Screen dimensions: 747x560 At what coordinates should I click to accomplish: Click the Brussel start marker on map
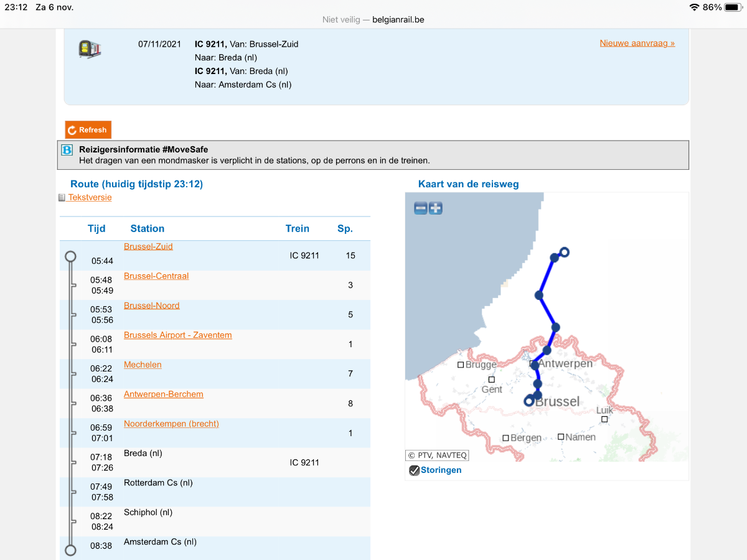tap(529, 401)
